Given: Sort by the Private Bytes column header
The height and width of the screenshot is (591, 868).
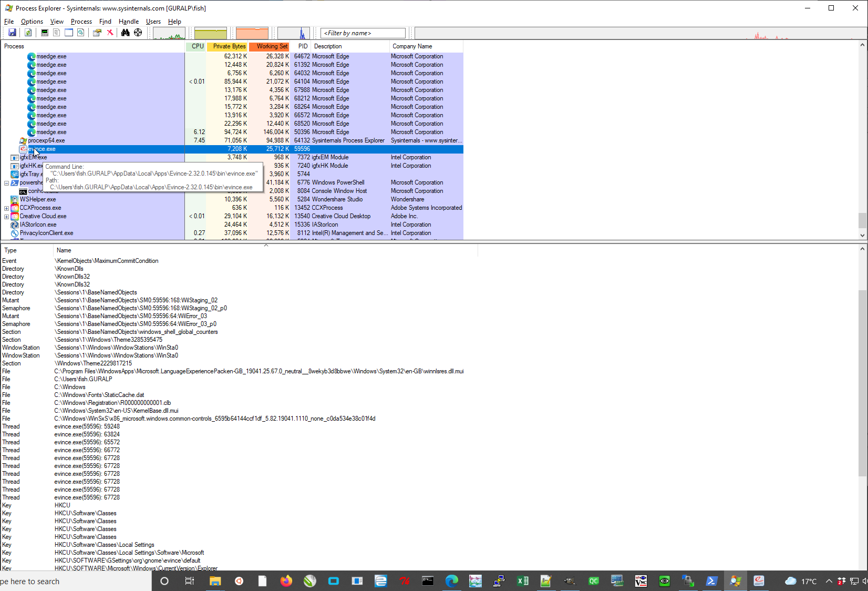Looking at the screenshot, I should point(228,46).
